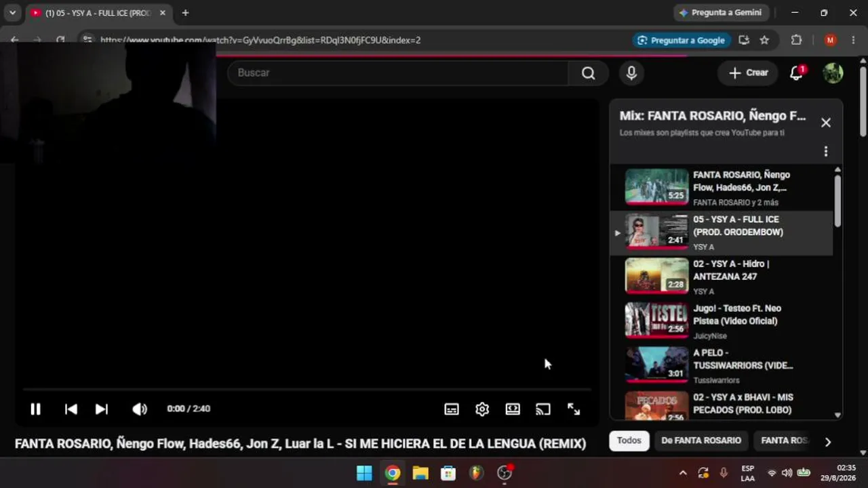This screenshot has height=488, width=868.
Task: View site information for youtube.com
Action: point(87,40)
